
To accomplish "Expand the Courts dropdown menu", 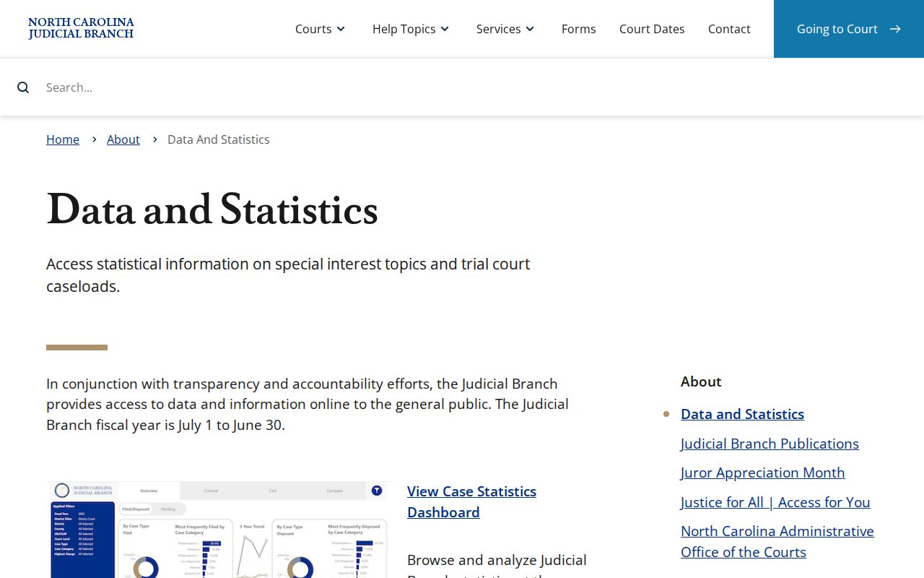I will coord(321,29).
